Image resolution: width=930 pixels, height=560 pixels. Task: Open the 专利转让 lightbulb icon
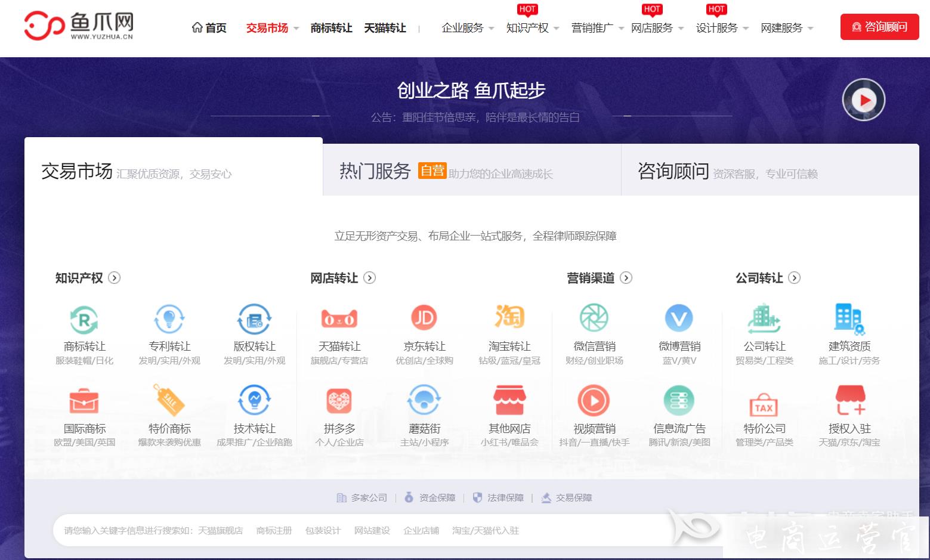(x=169, y=319)
